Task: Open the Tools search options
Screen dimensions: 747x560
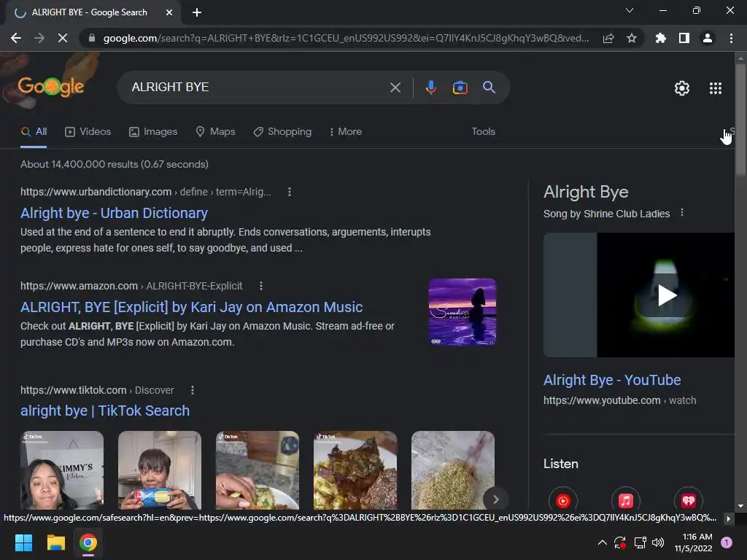Action: (483, 131)
